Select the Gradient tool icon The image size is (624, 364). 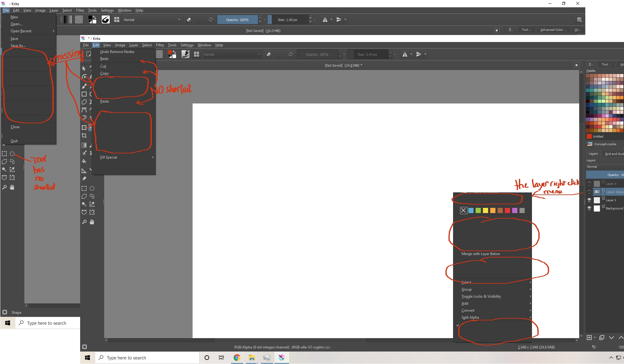point(84,145)
